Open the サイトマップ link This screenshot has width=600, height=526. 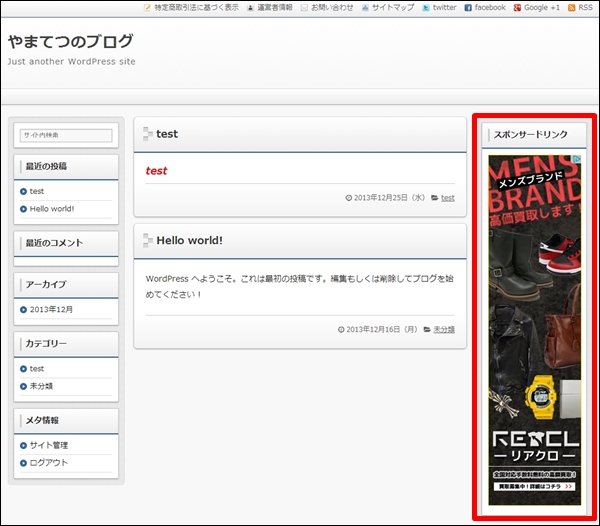(393, 7)
